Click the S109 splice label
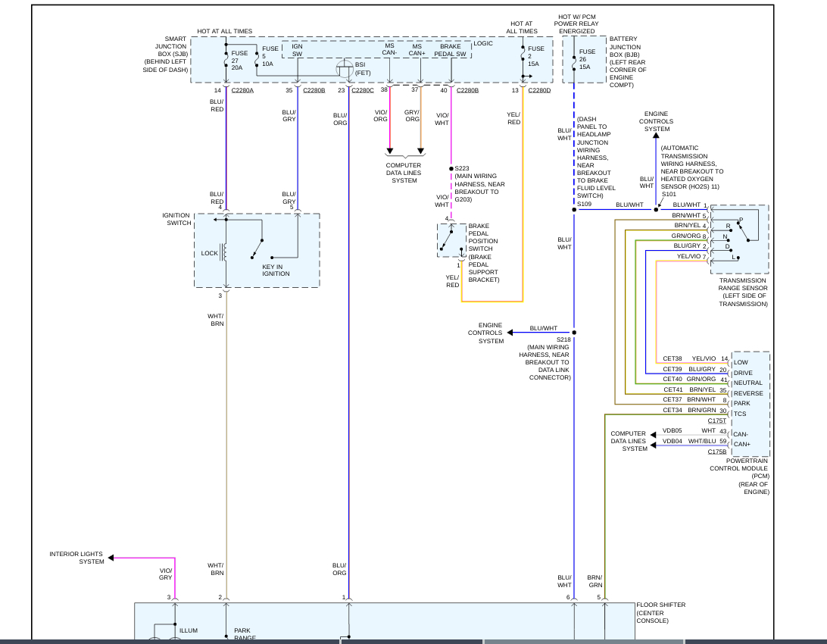This screenshot has height=644, width=827. [x=584, y=204]
